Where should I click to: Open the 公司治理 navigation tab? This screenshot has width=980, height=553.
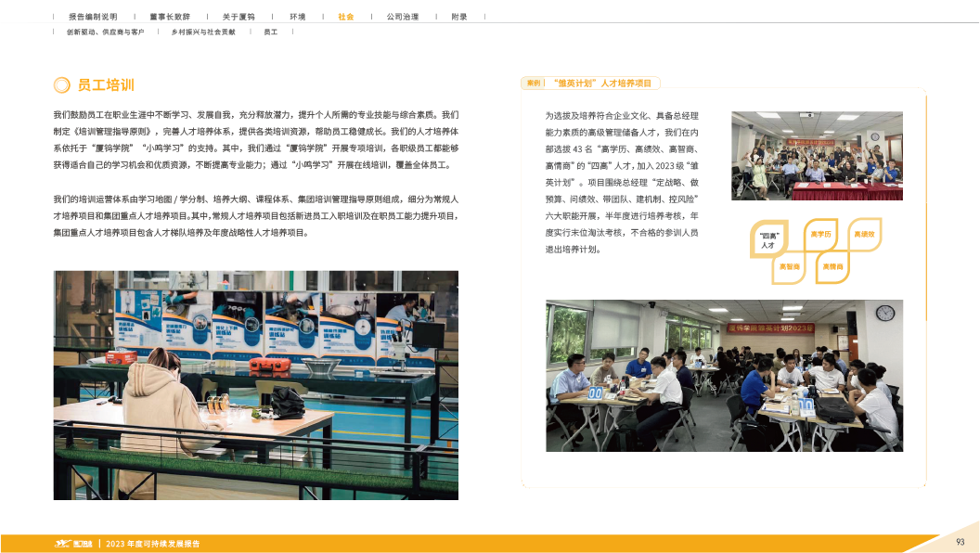402,17
